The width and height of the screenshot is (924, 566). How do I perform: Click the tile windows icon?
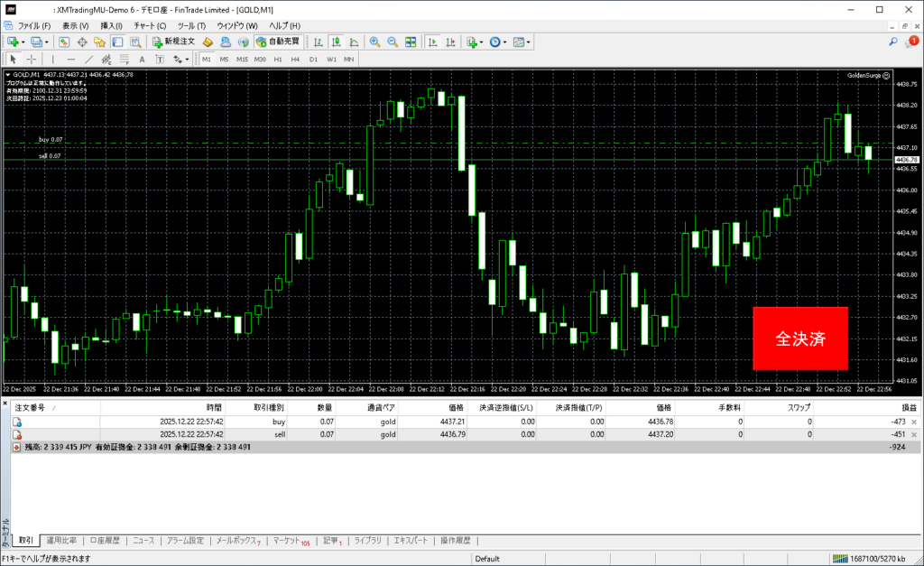411,42
